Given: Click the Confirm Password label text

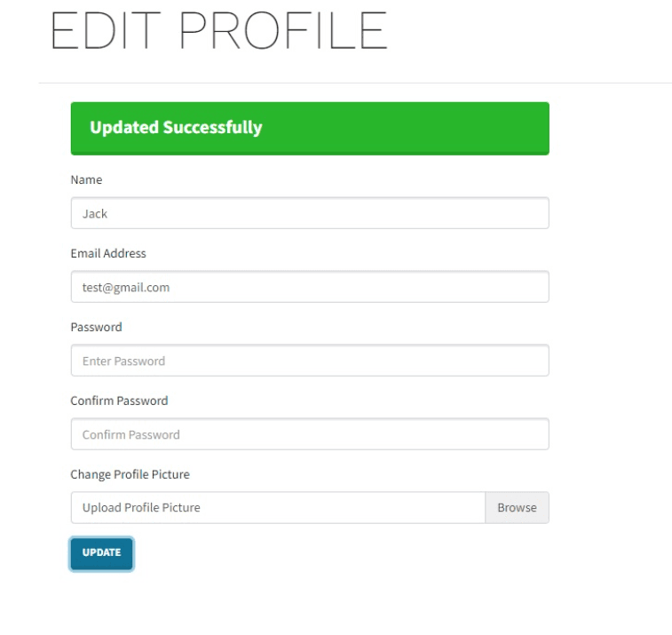Looking at the screenshot, I should coord(119,401).
